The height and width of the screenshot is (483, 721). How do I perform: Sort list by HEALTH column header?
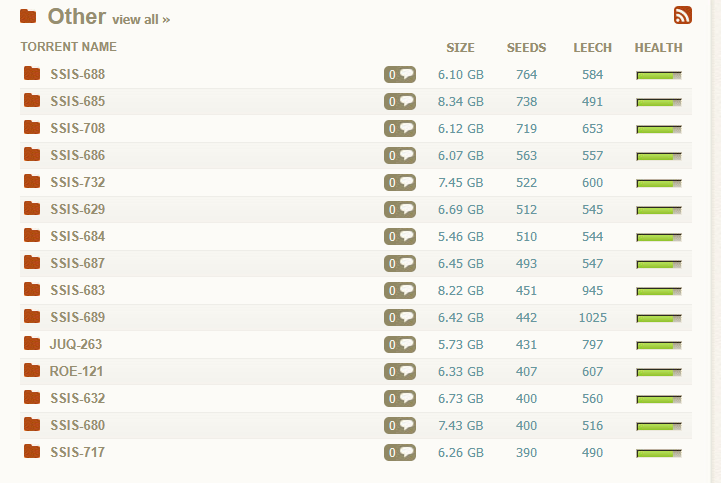(x=658, y=48)
